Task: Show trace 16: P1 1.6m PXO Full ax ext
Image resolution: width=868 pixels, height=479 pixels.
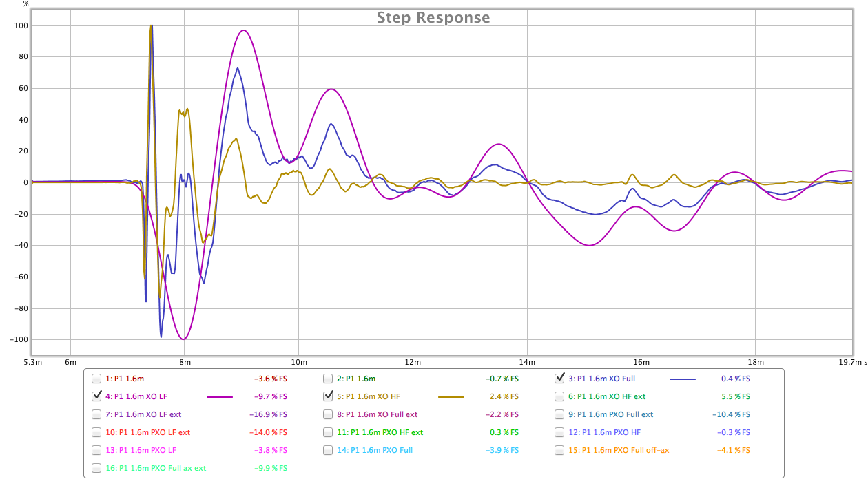Action: coord(96,468)
